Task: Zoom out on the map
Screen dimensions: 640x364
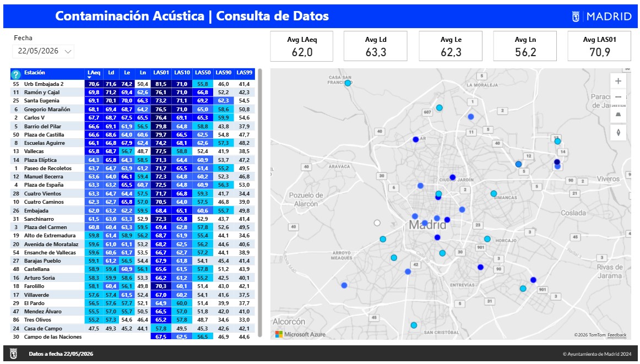Action: tap(618, 97)
